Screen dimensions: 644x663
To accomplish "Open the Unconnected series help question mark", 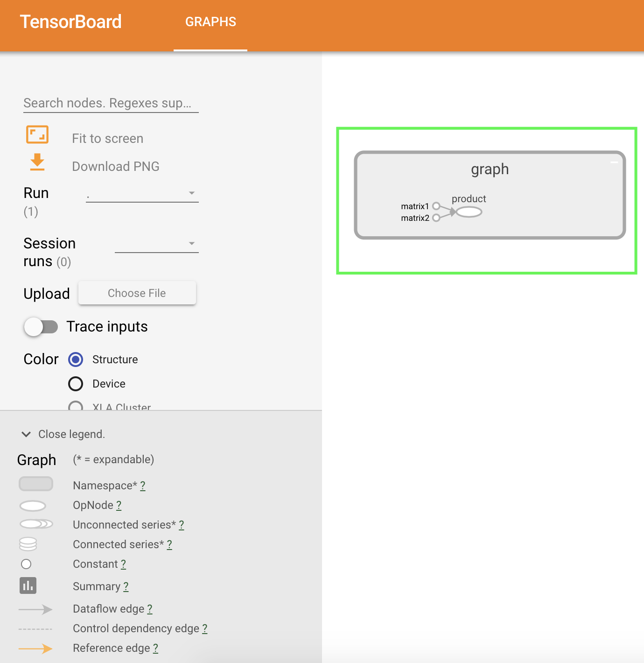I will coord(182,525).
